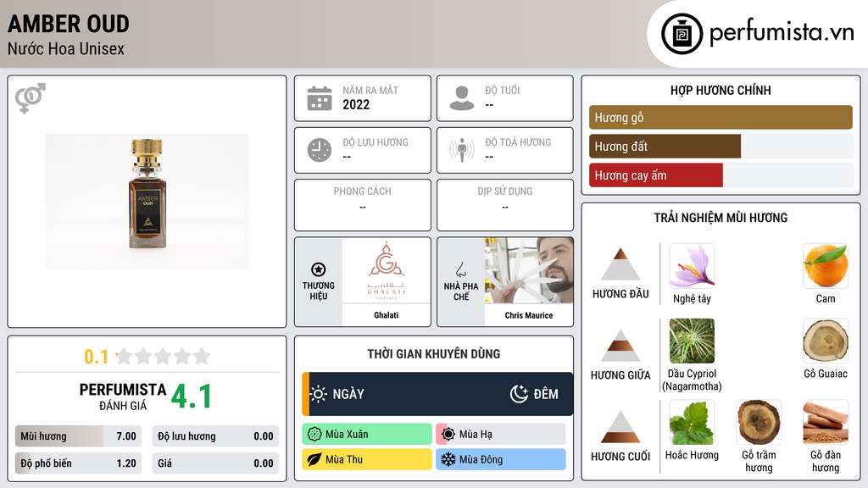Click the unisex gender symbol icon

pos(31,98)
